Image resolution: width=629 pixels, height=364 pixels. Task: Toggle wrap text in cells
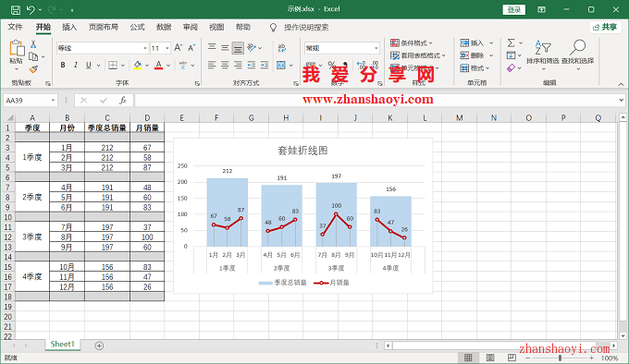coord(281,48)
